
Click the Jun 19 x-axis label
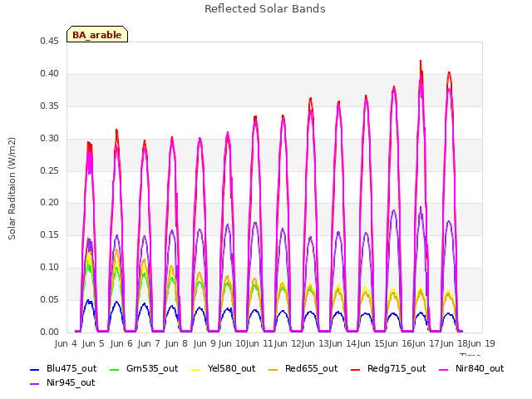click(481, 343)
